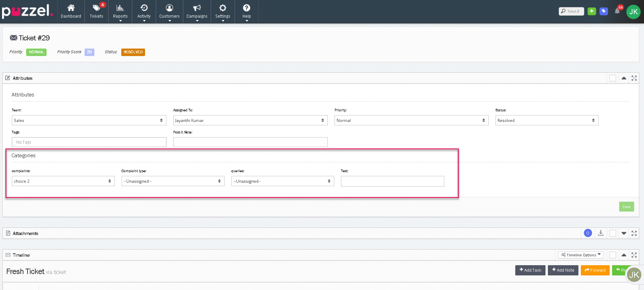Expand Timeline panel to fullscreen
Screen dimensions: 644x290
[634, 255]
